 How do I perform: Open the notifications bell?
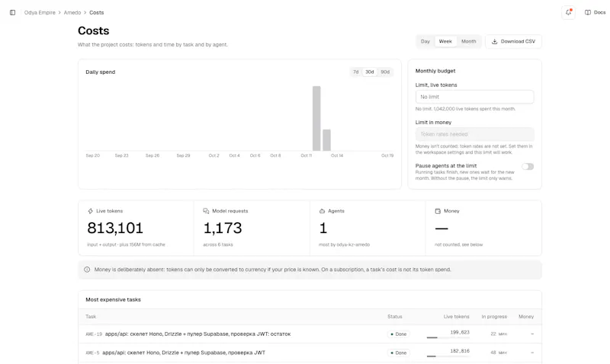[x=568, y=12]
